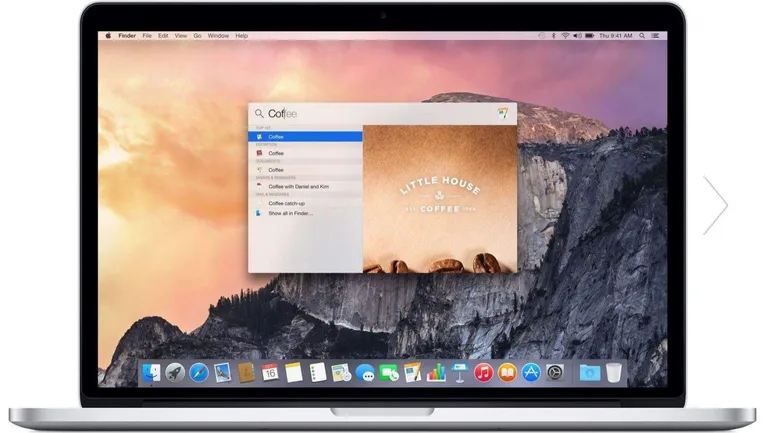This screenshot has height=433, width=770.
Task: Click Little House Coffee preview image
Action: tap(440, 199)
